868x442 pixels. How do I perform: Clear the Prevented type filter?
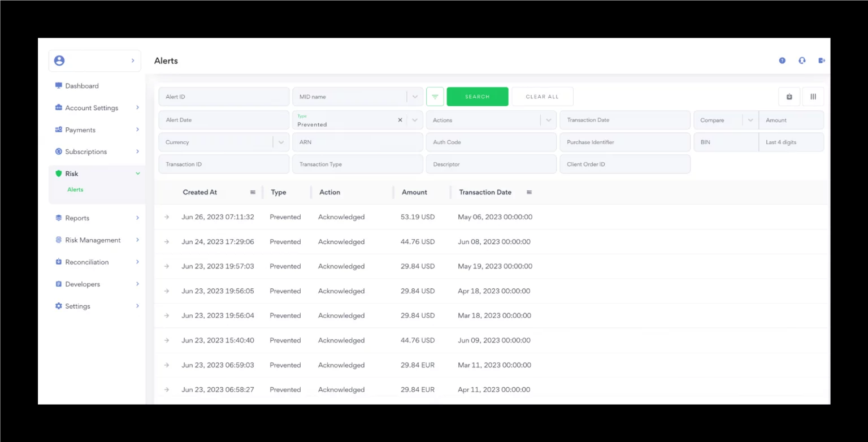click(400, 120)
